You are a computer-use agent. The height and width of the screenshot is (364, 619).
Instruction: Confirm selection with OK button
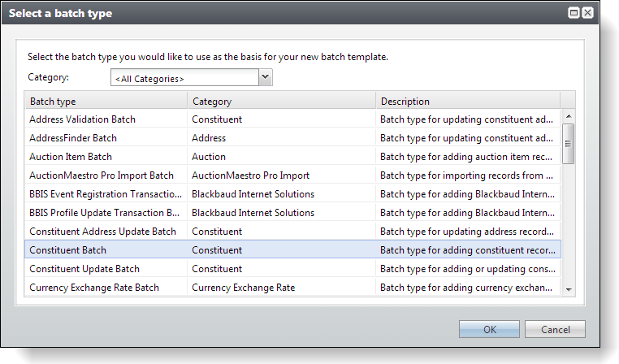coord(489,329)
